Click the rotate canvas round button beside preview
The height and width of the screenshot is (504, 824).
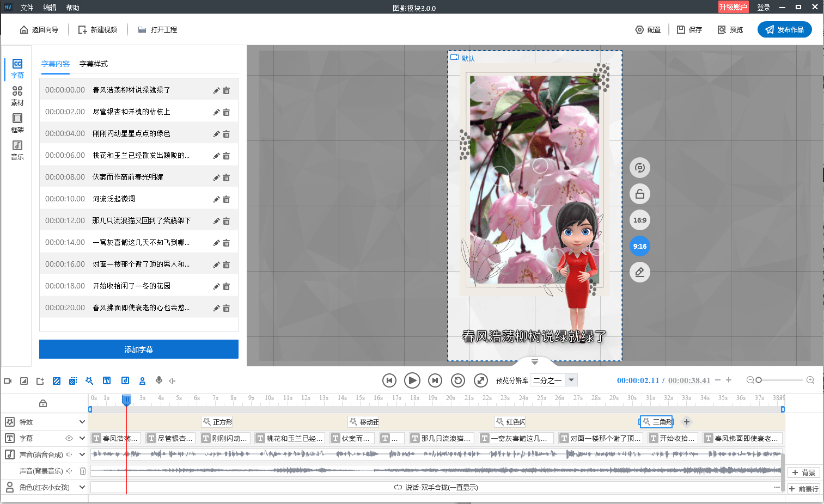[640, 168]
